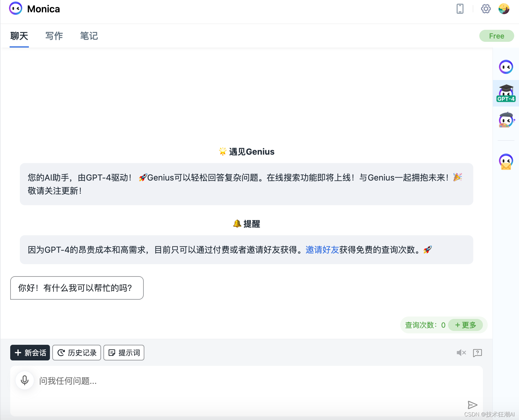Open the email bot icon in sidebar
Screen dimensions: 519x420
point(506,162)
